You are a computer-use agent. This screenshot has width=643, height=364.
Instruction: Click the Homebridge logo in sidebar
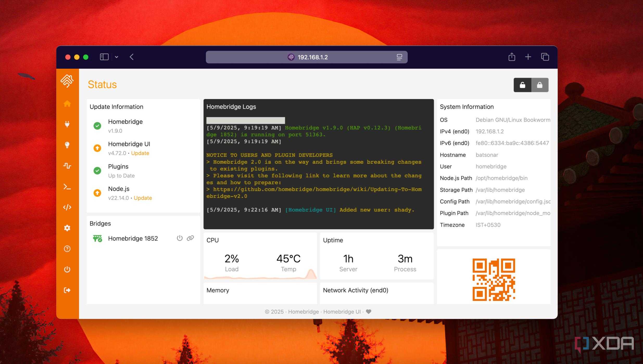(x=67, y=81)
